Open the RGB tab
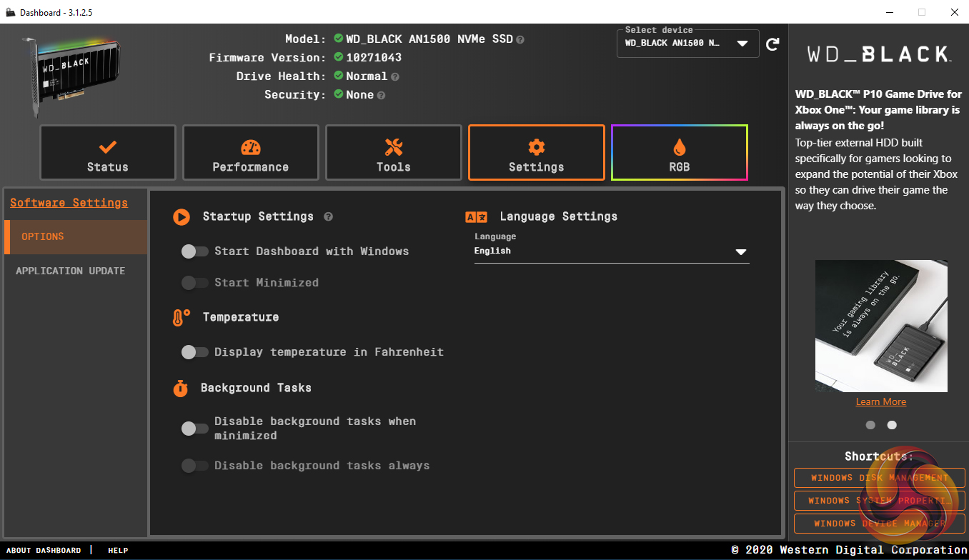 point(680,153)
